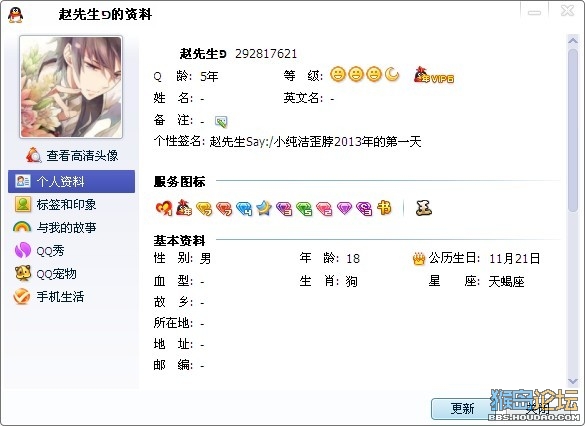Click the yellow diamond service icon
585x426 pixels.
[x=204, y=209]
